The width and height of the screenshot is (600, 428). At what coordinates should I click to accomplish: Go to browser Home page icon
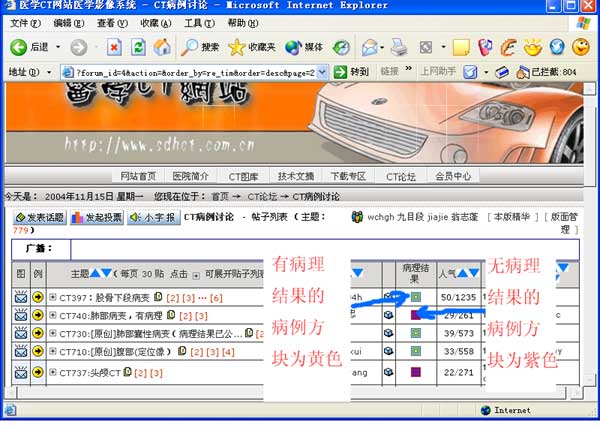[x=162, y=47]
